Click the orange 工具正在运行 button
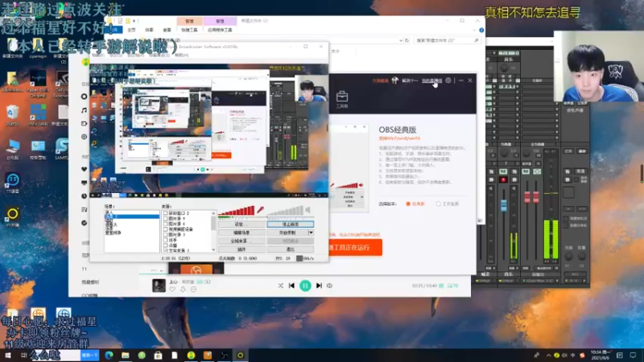Image resolution: width=644 pixels, height=362 pixels. pyautogui.click(x=355, y=248)
